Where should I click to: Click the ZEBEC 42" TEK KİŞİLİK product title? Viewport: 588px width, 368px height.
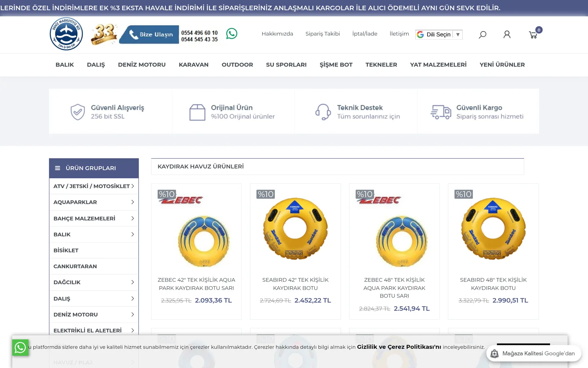click(x=196, y=284)
